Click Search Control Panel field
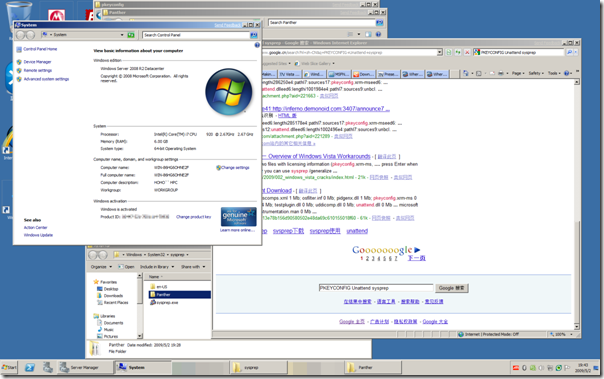Viewport: 604px width, 379px height. (196, 35)
